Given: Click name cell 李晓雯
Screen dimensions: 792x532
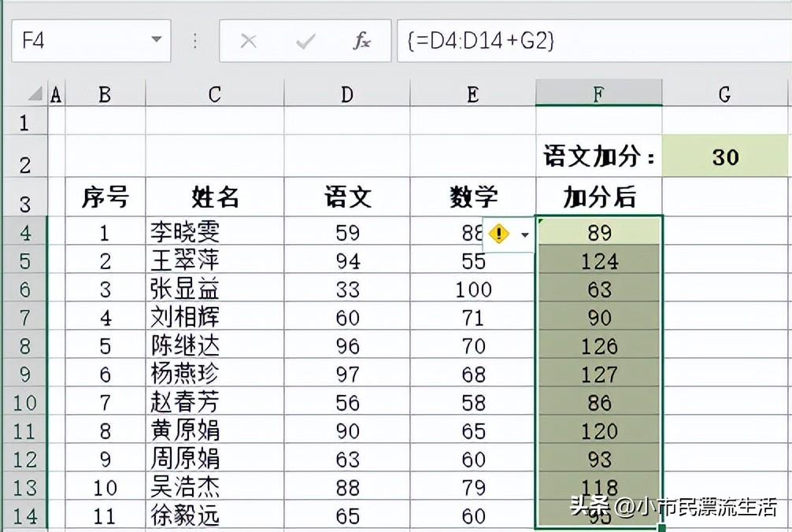Looking at the screenshot, I should tap(215, 231).
